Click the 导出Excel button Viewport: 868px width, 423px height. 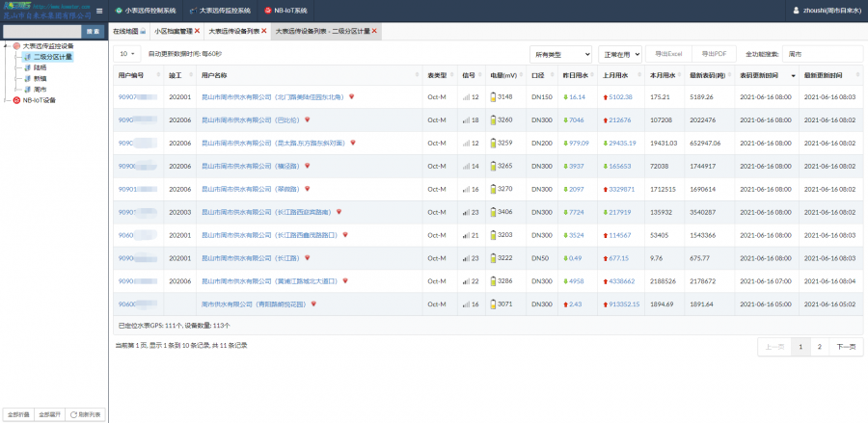coord(668,54)
